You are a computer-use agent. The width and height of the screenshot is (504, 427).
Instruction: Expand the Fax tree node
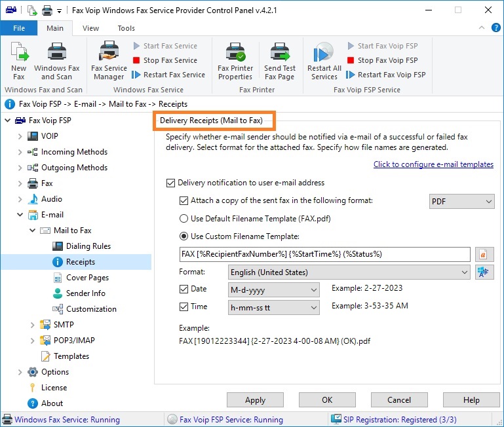[x=20, y=183]
